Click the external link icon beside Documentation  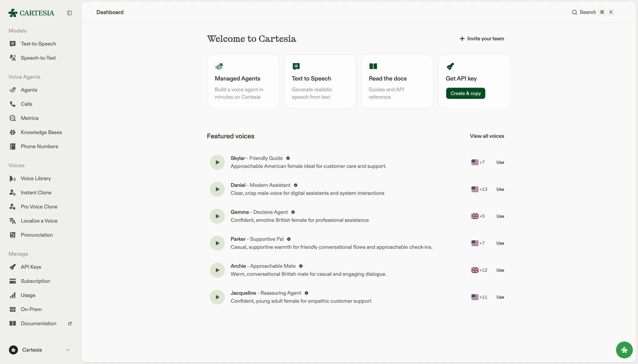(70, 324)
